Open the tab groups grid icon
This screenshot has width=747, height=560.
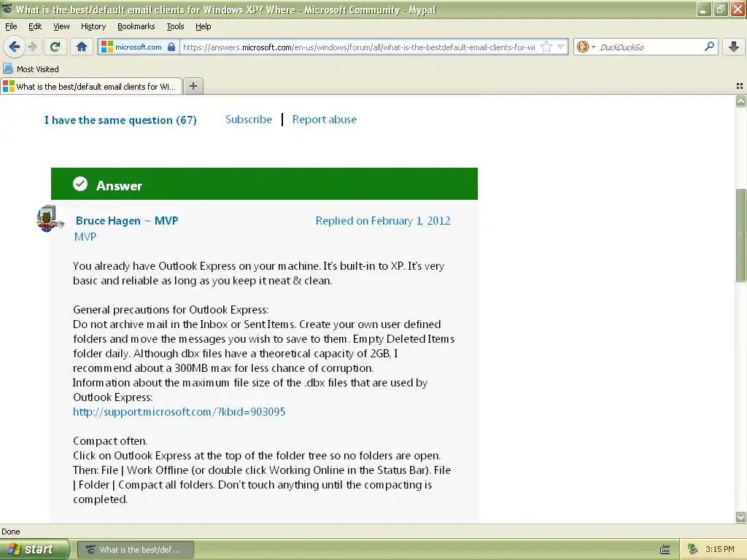740,86
